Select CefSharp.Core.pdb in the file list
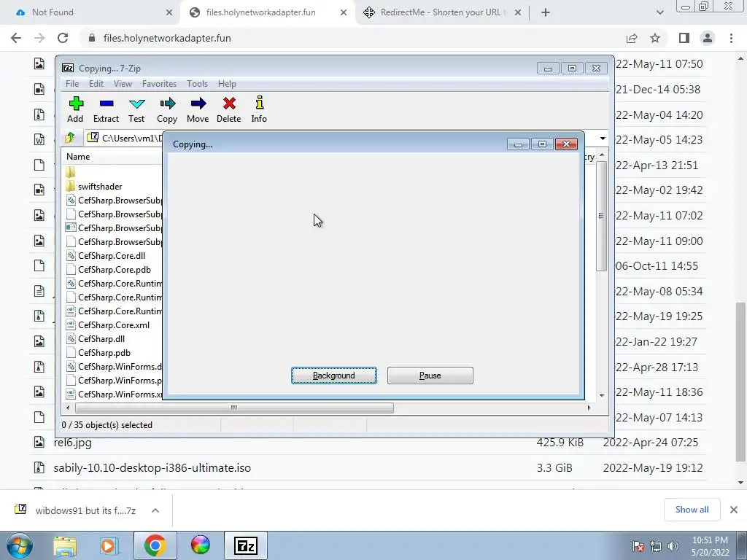The height and width of the screenshot is (560, 747). [x=115, y=270]
